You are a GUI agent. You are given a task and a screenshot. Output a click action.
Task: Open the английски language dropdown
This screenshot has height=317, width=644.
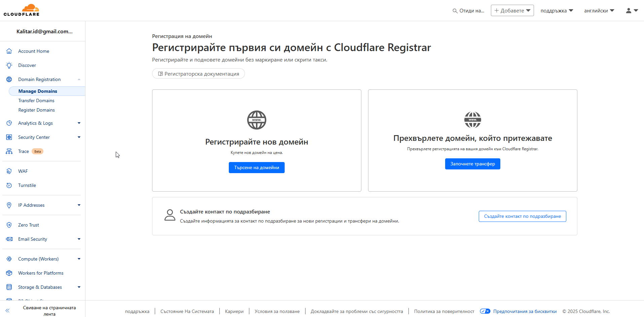click(599, 11)
